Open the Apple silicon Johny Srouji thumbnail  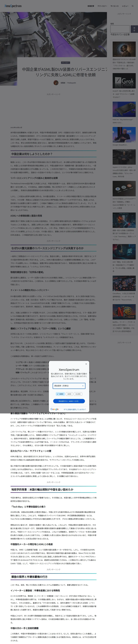tap(124, 157)
